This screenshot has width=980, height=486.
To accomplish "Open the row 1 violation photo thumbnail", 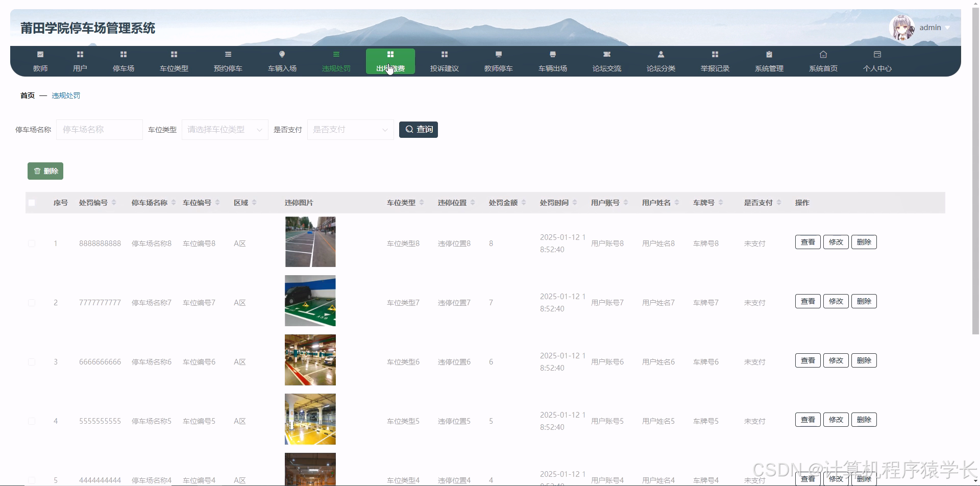I will [310, 242].
